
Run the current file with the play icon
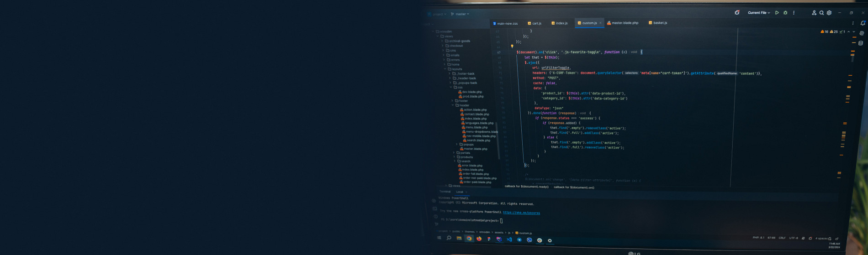777,13
